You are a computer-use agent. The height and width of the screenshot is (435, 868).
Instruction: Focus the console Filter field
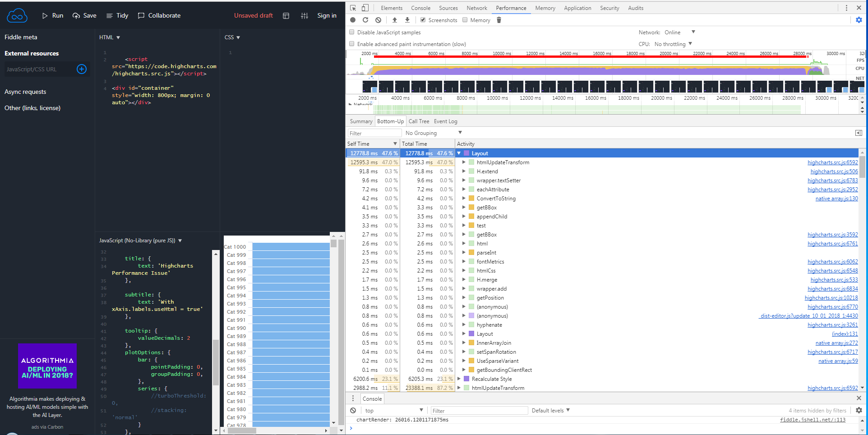[479, 411]
